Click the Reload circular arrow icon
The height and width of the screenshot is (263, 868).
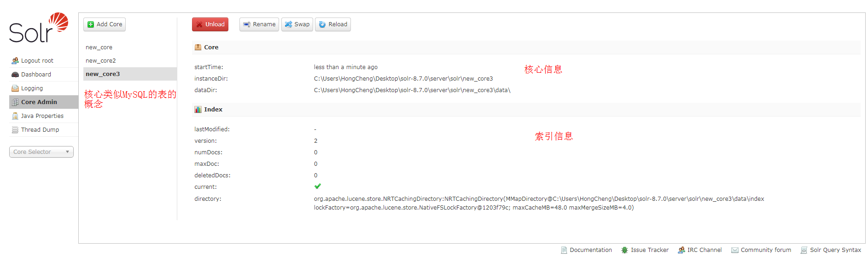pos(322,24)
